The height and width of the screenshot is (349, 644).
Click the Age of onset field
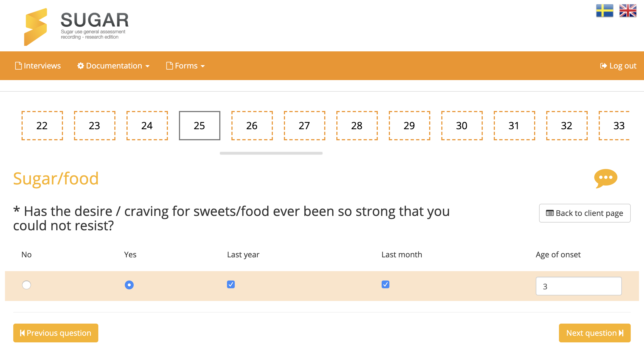[x=579, y=286]
